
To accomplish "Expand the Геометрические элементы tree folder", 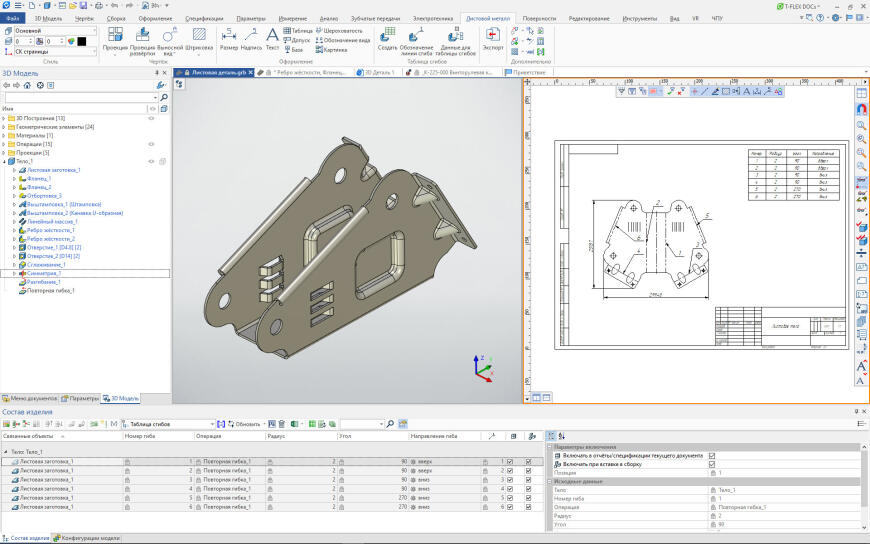I will [x=4, y=127].
